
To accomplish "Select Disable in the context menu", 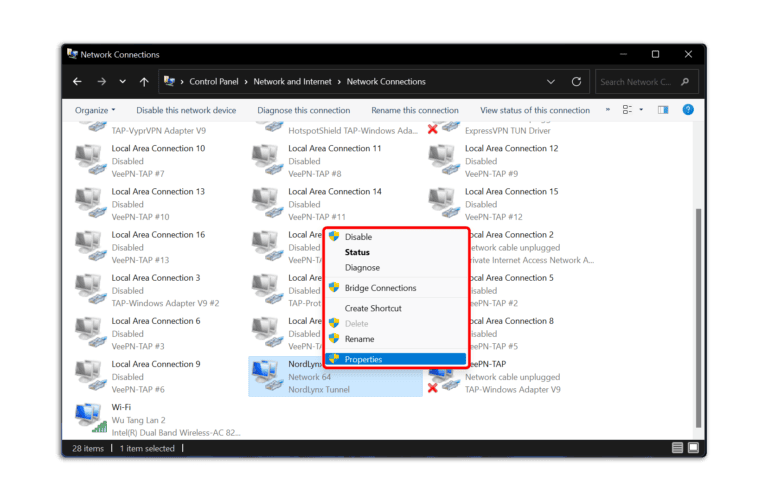I will [396, 237].
